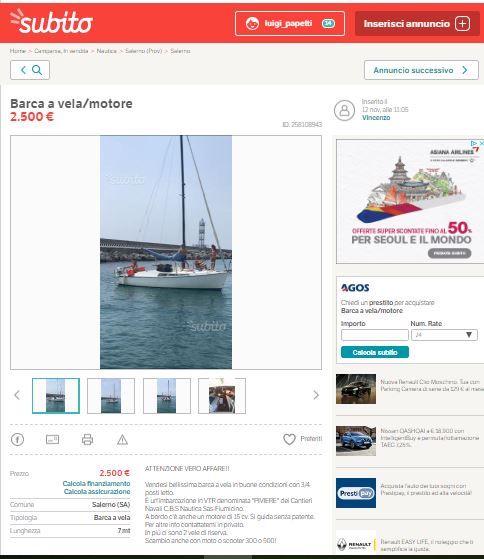Click the Calcola finanziamento link
The height and width of the screenshot is (559, 484).
click(x=96, y=483)
